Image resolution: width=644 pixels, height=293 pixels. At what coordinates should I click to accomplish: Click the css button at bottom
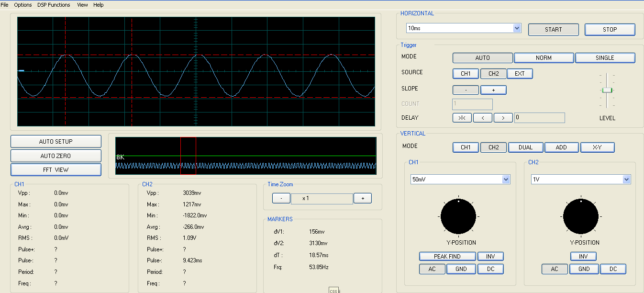[x=333, y=290]
